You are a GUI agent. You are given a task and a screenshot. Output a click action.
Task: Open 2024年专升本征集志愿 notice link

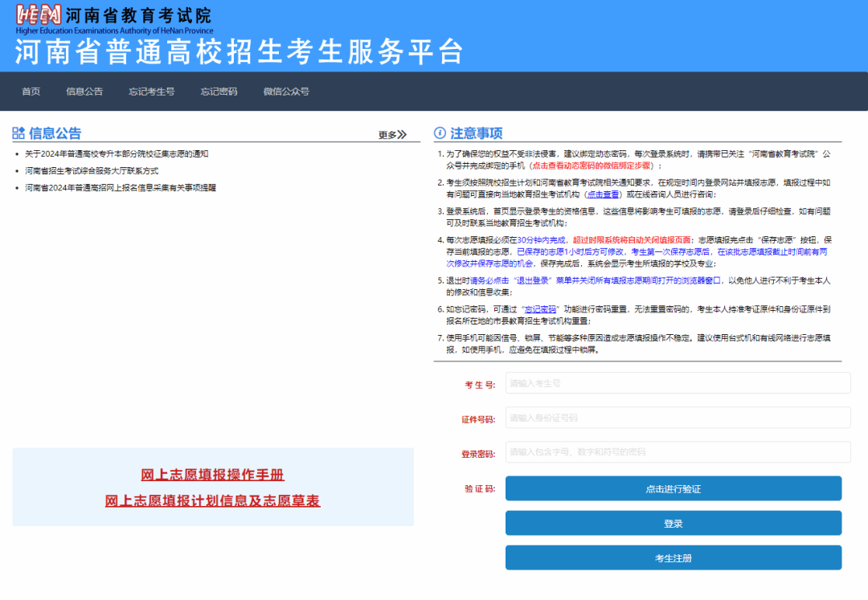[x=117, y=153]
